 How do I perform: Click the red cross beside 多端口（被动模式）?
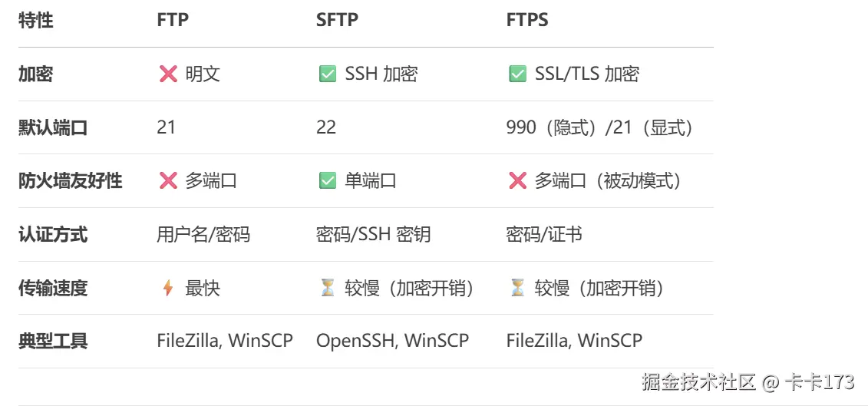(517, 181)
